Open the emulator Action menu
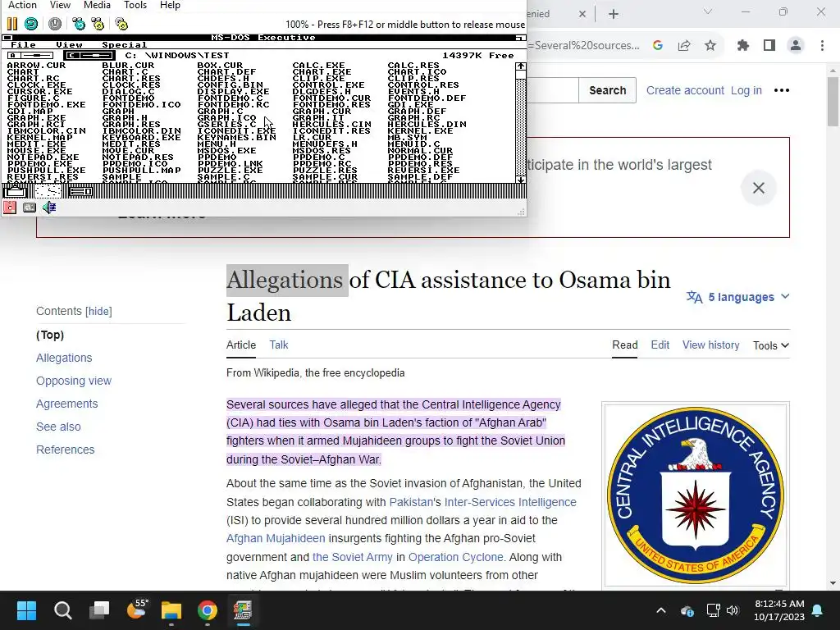Screen dimensions: 840x630 (22, 5)
